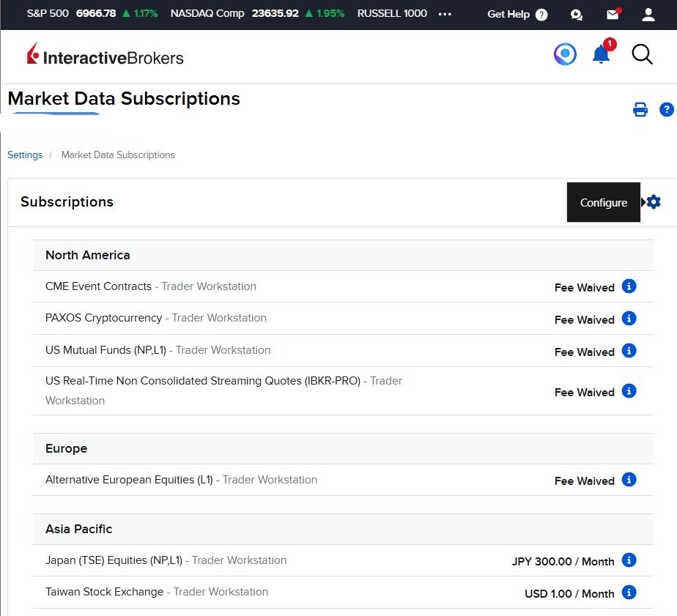This screenshot has width=677, height=616.
Task: Open the blue help question mark icon
Action: 666,110
